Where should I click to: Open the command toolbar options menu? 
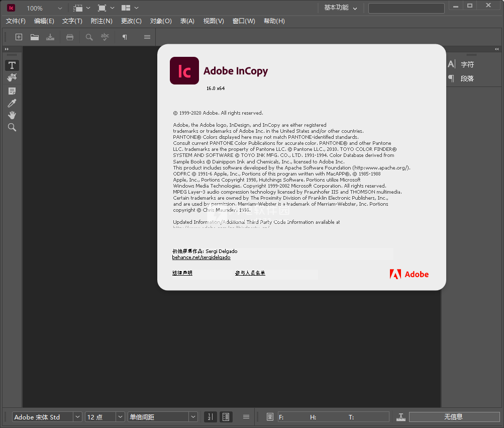click(x=147, y=37)
